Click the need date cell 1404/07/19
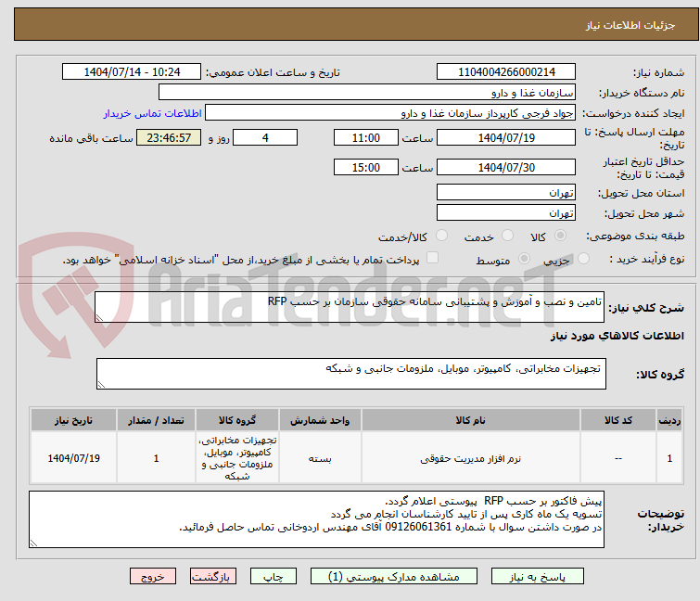Viewport: 700px width, 601px height. coord(73,458)
